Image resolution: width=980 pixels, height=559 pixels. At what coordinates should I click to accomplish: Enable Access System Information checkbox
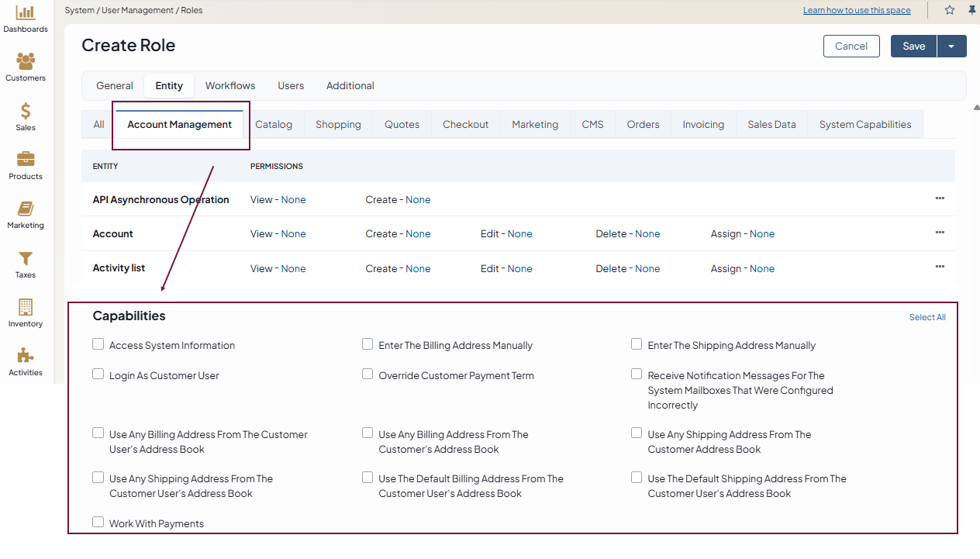point(98,344)
